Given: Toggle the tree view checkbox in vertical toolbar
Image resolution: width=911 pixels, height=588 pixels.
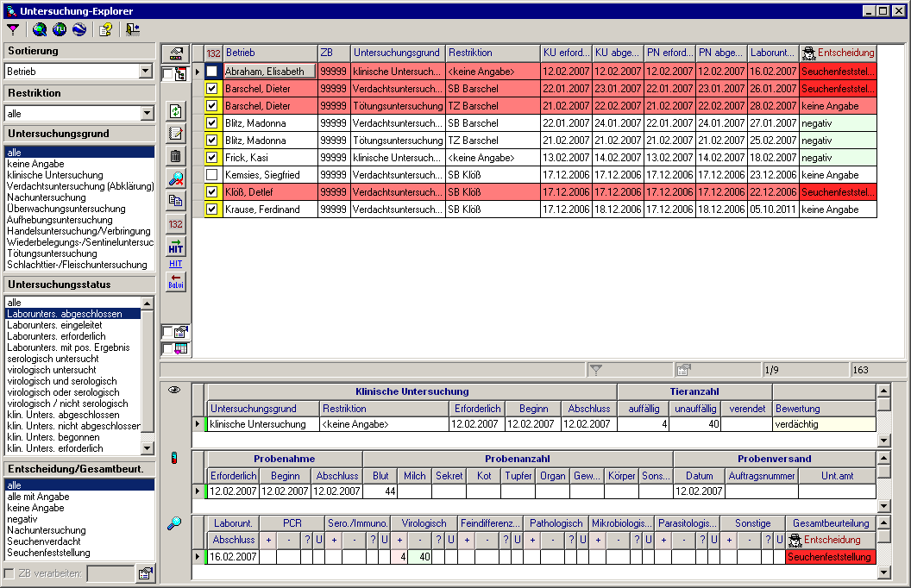Looking at the screenshot, I should [x=168, y=73].
